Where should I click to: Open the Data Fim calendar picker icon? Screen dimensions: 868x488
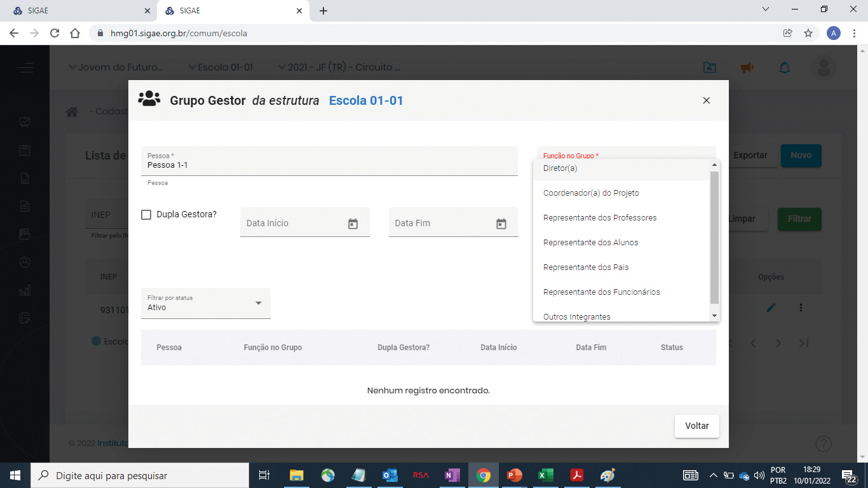pos(501,224)
